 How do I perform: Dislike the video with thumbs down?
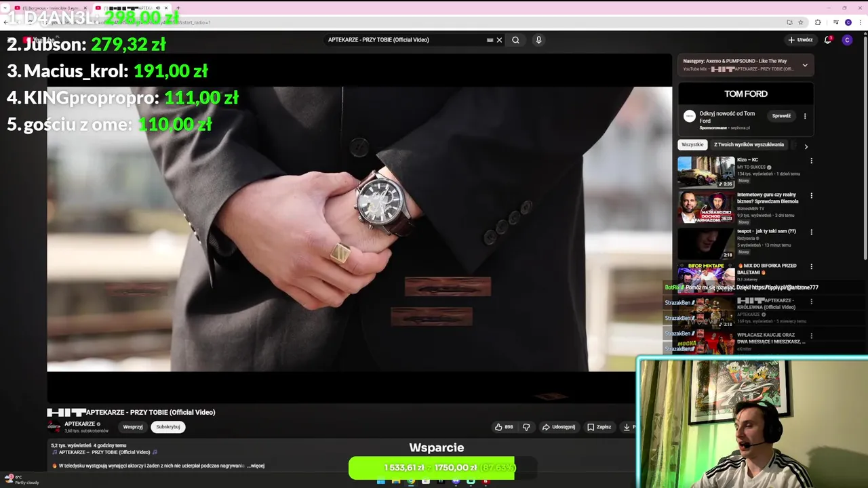coord(526,427)
